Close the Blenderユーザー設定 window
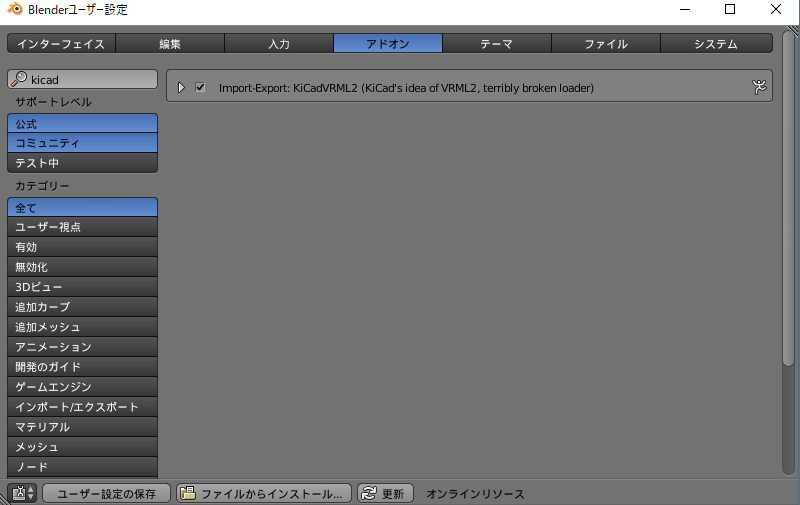The image size is (800, 505). [776, 9]
